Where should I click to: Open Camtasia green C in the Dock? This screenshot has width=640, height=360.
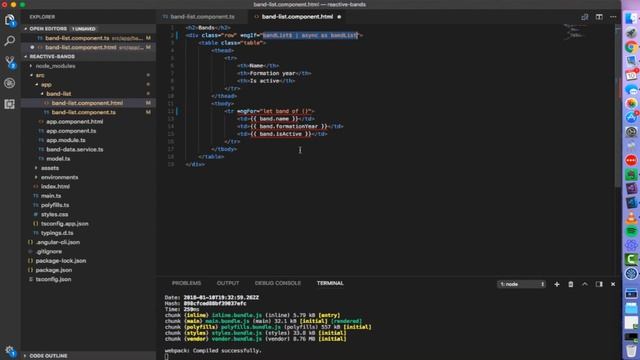click(x=631, y=259)
